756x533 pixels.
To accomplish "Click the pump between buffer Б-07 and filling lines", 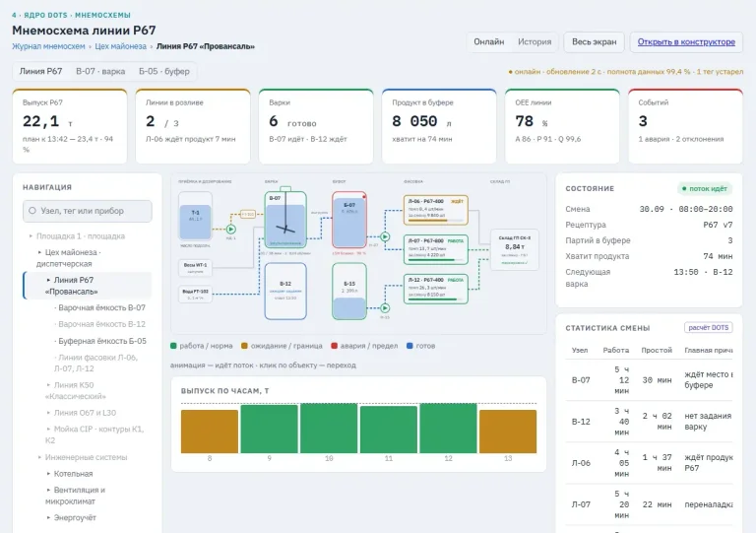I will (x=385, y=236).
